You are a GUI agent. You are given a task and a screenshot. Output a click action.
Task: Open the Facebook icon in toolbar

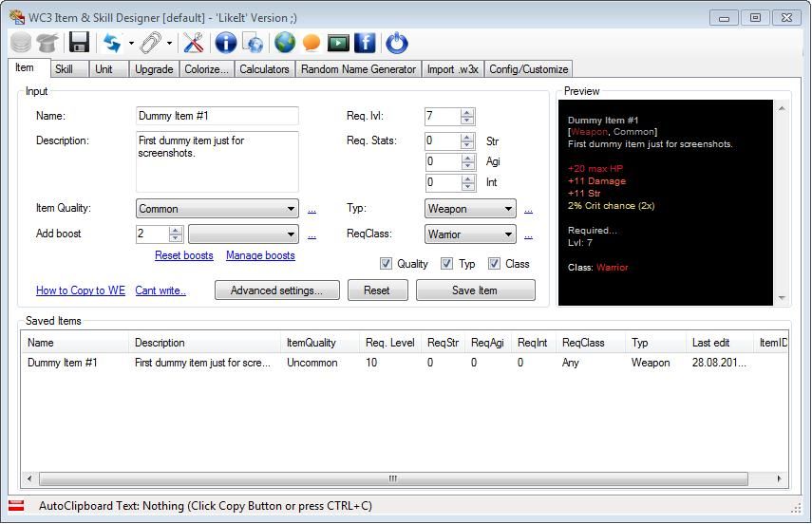(x=365, y=43)
